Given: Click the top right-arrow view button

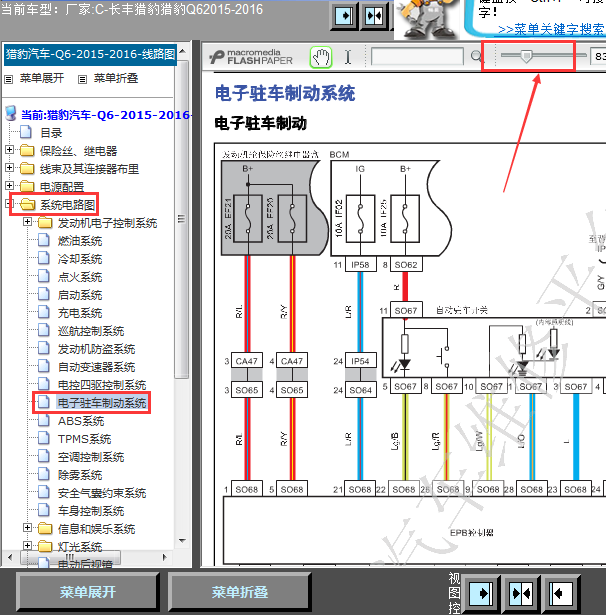Looking at the screenshot, I should click(344, 16).
